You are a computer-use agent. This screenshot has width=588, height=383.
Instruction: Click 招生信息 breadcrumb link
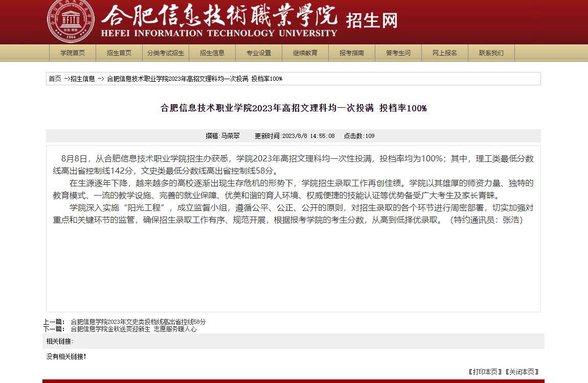pos(82,79)
